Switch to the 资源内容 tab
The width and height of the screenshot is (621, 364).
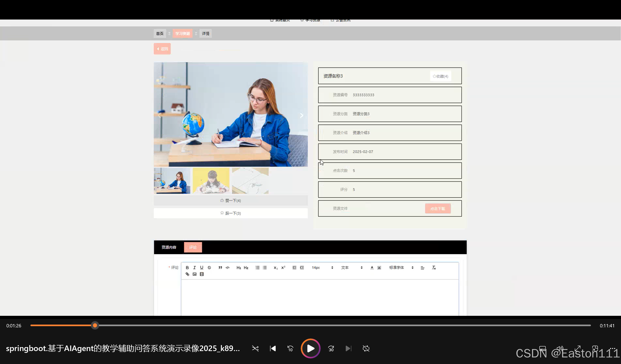pyautogui.click(x=169, y=247)
